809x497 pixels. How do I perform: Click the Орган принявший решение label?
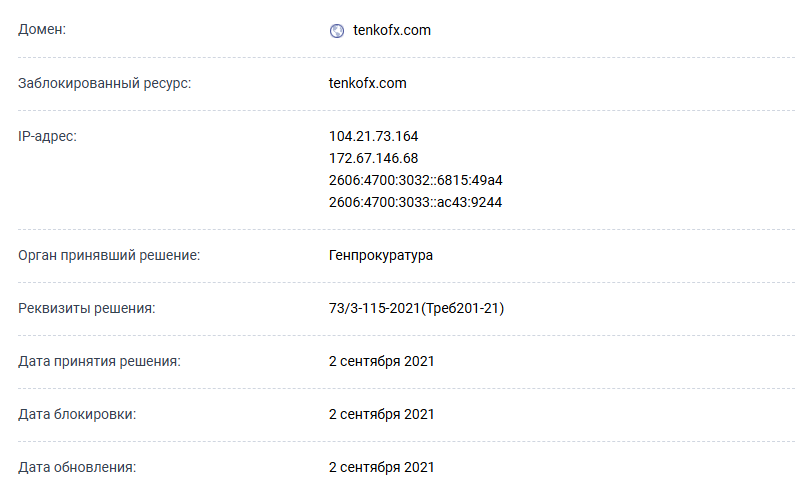[x=110, y=255]
